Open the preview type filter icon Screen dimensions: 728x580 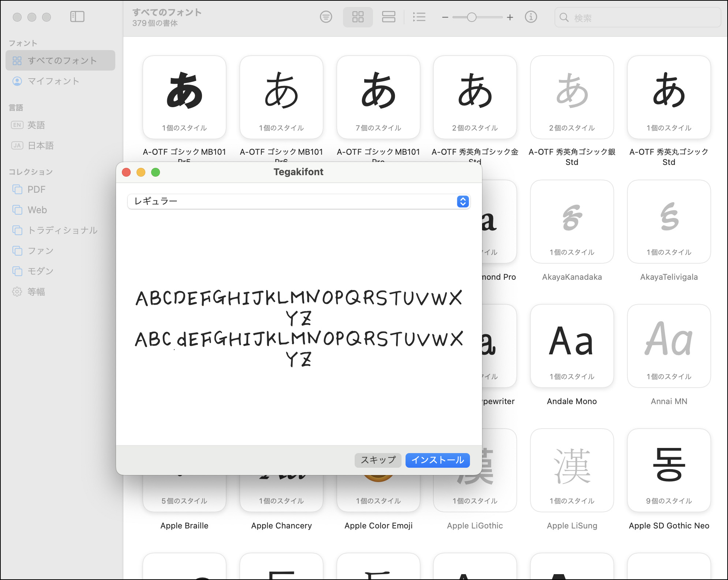click(x=326, y=17)
